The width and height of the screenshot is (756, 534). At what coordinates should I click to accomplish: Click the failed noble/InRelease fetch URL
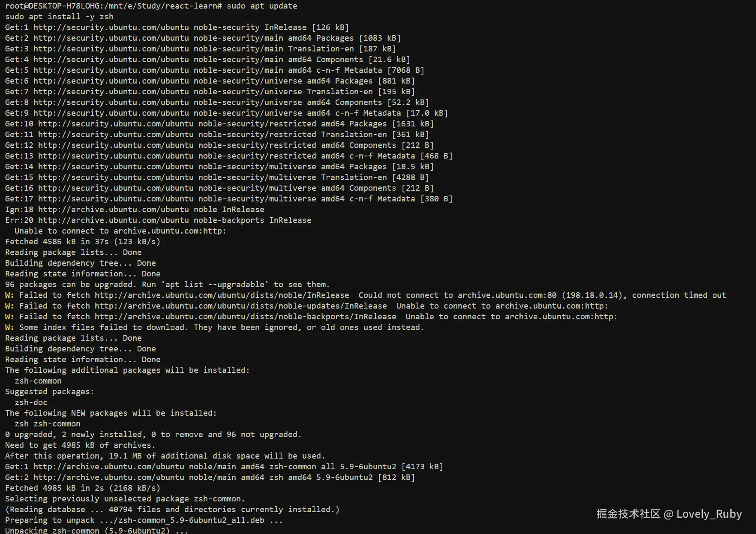(222, 295)
